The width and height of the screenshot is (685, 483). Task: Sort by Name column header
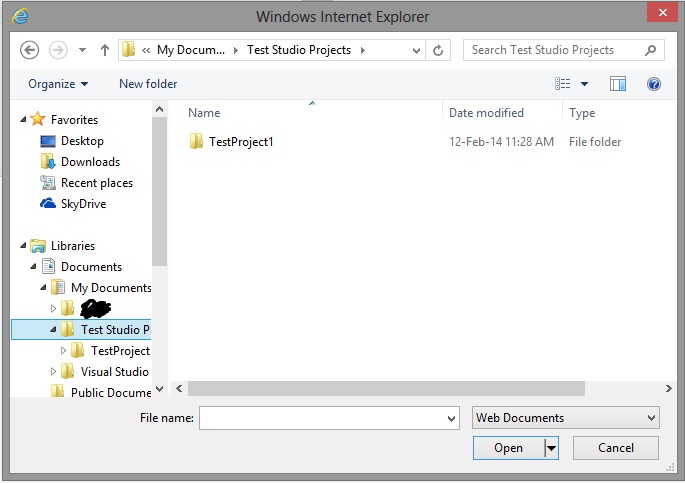coord(204,113)
